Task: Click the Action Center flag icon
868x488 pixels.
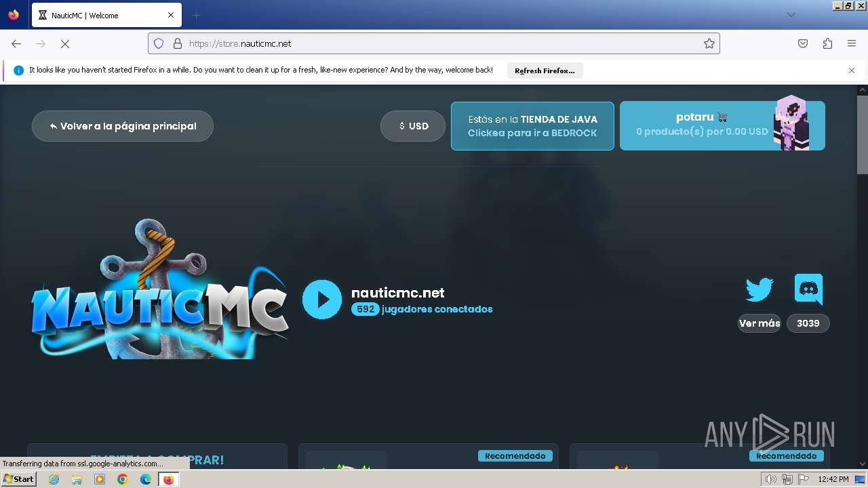Action: click(804, 479)
